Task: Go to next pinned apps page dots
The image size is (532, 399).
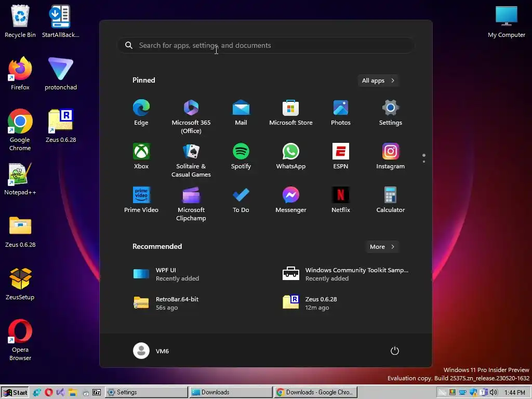Action: pyautogui.click(x=424, y=158)
